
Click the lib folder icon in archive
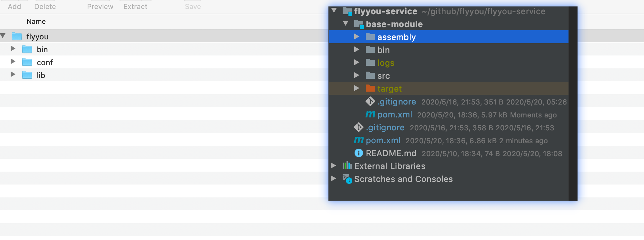(27, 75)
